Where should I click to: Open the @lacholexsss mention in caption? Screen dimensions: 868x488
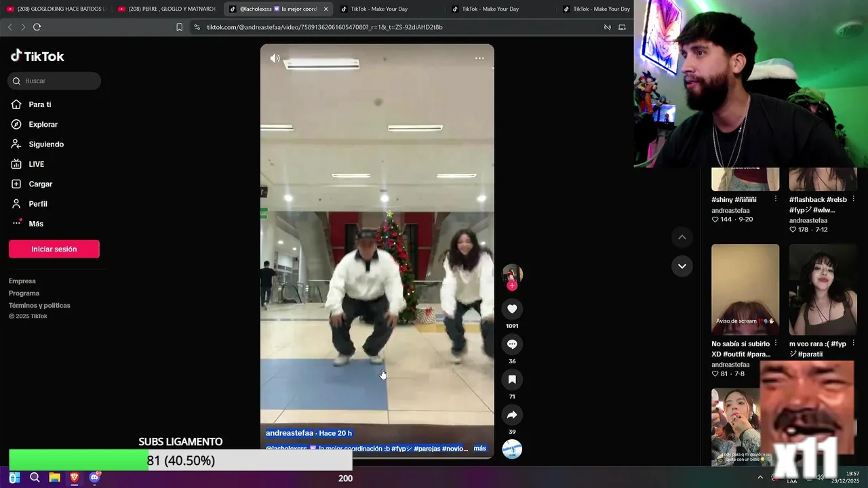tap(286, 449)
